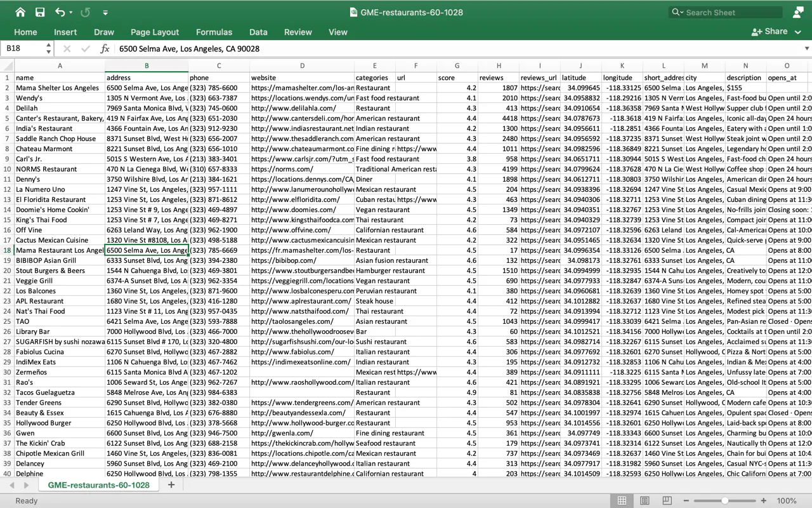The height and width of the screenshot is (508, 812).
Task: Select column K header
Action: [x=622, y=65]
